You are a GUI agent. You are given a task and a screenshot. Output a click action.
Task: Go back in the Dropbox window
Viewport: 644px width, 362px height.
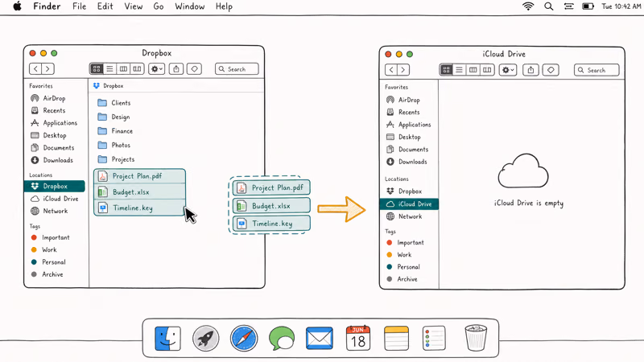click(x=35, y=69)
